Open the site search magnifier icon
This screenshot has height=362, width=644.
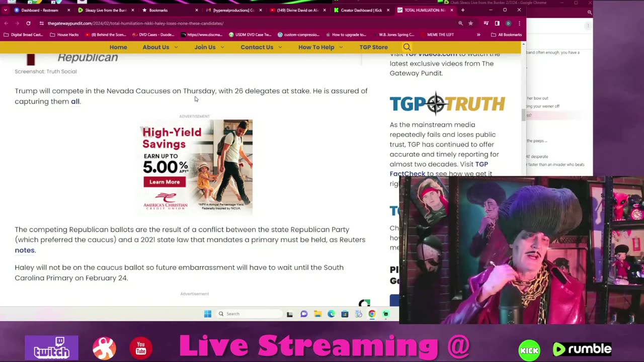point(407,47)
